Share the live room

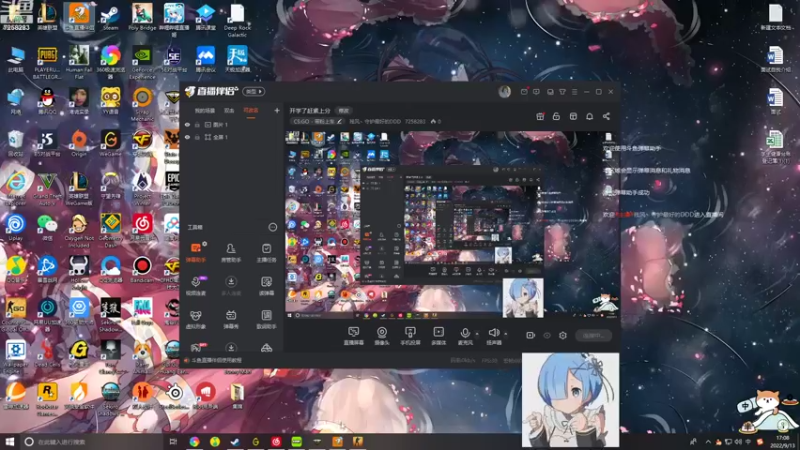606,116
